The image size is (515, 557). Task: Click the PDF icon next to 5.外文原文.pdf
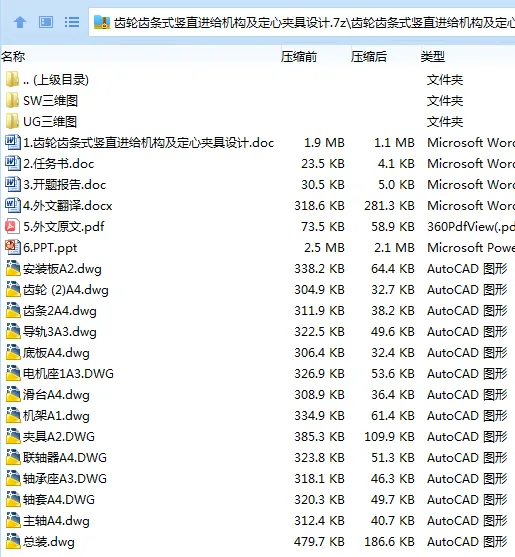(x=12, y=226)
